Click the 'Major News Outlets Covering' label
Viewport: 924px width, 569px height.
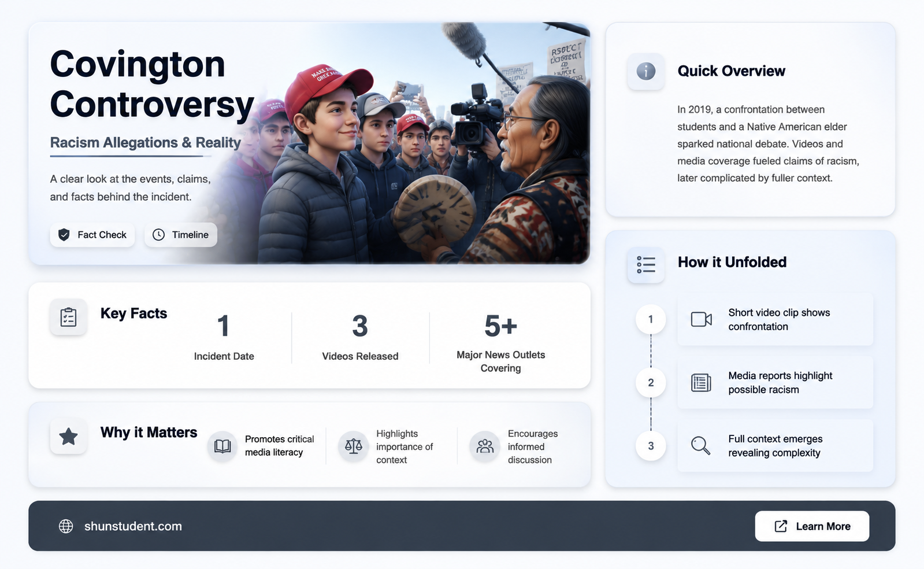tap(501, 361)
